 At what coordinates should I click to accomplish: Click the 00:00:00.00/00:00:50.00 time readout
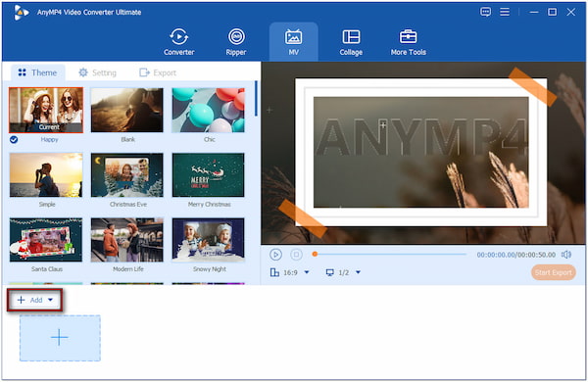[516, 255]
